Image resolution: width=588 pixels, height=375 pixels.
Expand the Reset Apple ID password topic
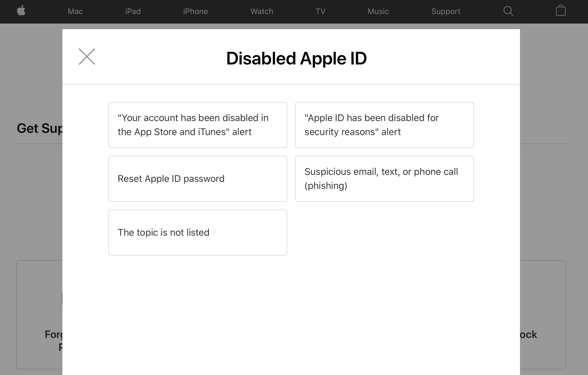[198, 179]
